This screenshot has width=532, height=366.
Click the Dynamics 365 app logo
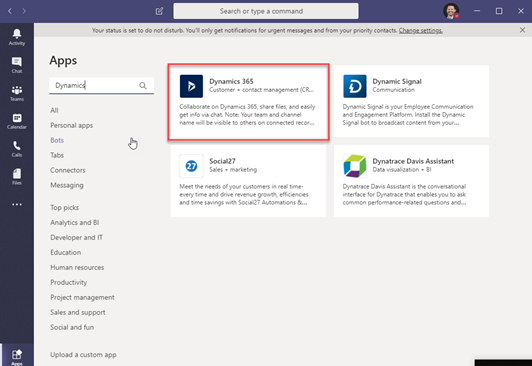coord(191,86)
